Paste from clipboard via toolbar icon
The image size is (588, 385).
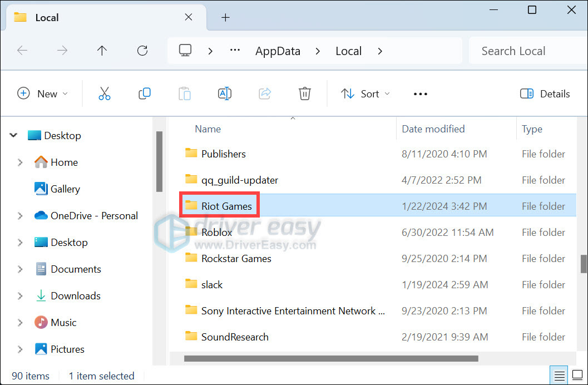pyautogui.click(x=185, y=93)
